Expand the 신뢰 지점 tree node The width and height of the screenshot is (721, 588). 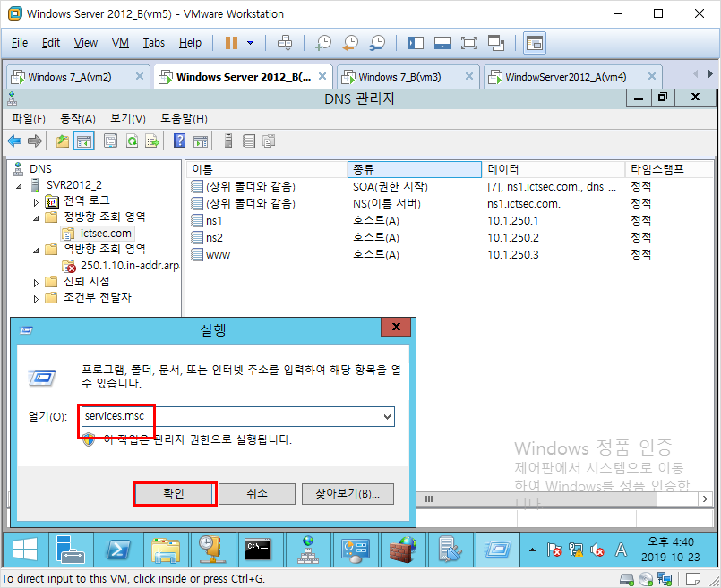click(36, 283)
